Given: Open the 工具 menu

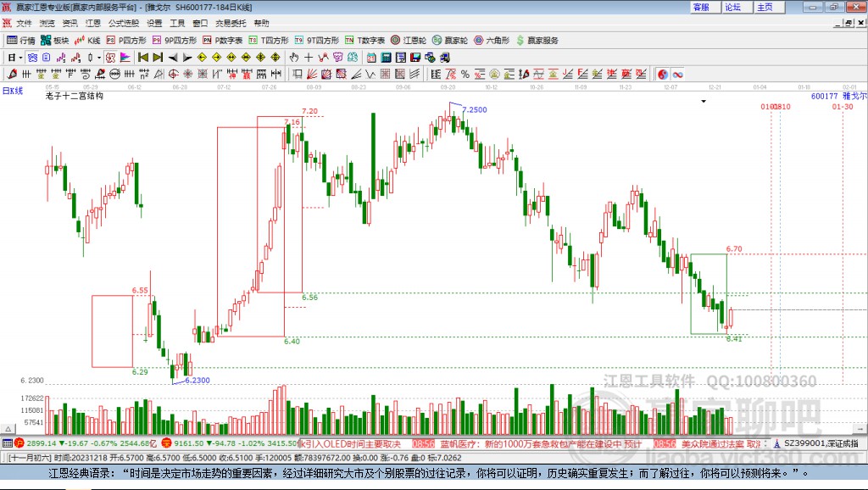Looking at the screenshot, I should [177, 23].
